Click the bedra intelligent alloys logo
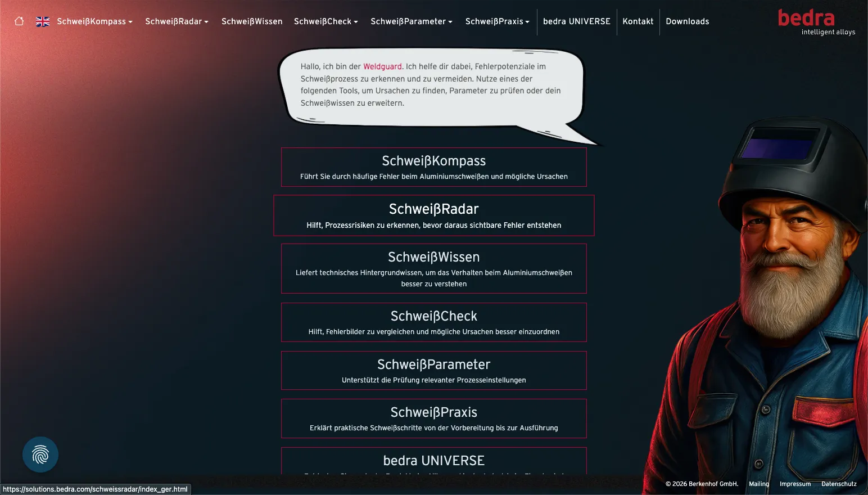Screen dimensions: 868x495 (816, 22)
